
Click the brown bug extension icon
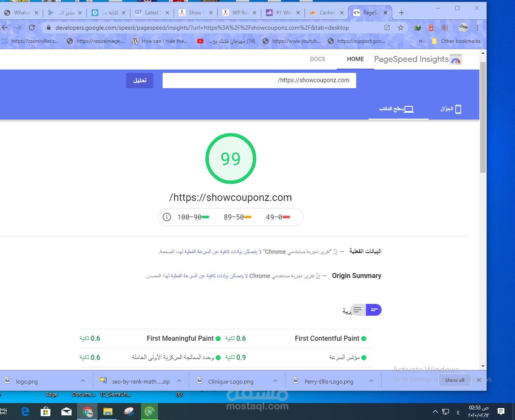point(445,28)
